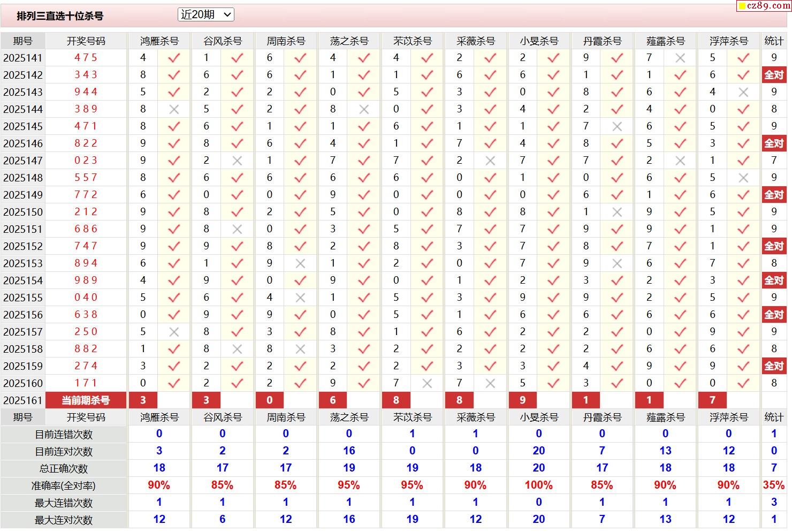Screen dimensions: 792x532
Task: Click the red 0 box under 周南杀号 in row 2025161
Action: point(270,400)
